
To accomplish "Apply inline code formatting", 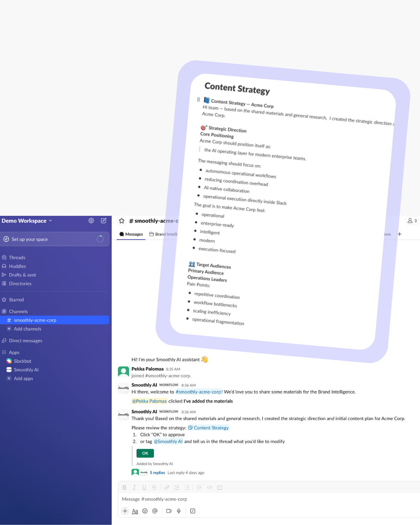I will point(209,487).
